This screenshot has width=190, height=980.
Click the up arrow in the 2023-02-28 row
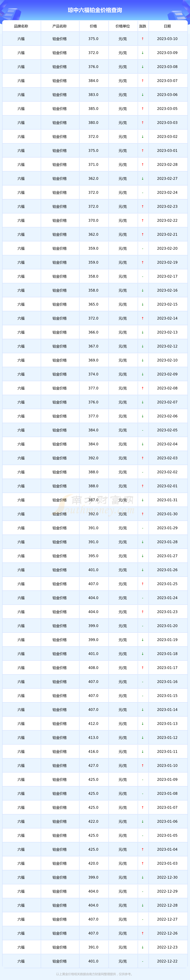tap(143, 165)
